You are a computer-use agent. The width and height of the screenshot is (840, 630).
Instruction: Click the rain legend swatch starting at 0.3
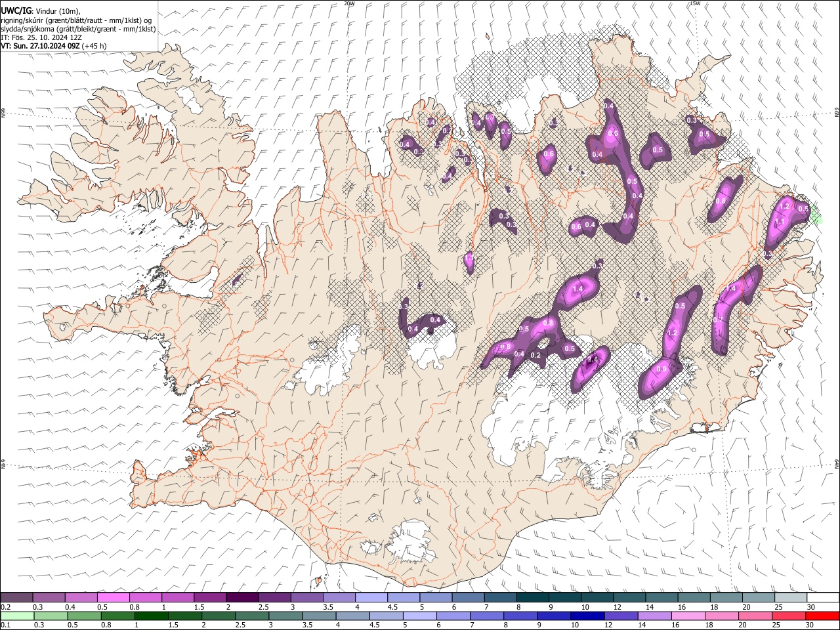click(51, 616)
